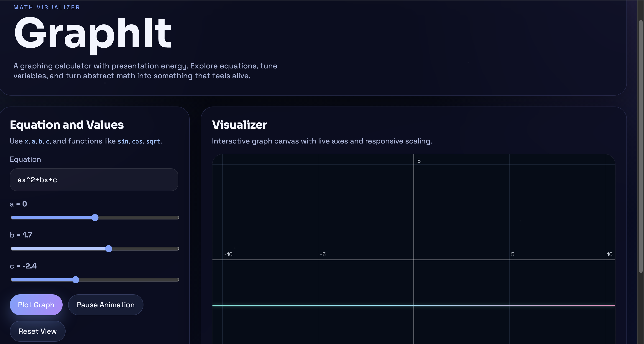644x344 pixels.
Task: Click the 5 label on the y-axis
Action: (419, 161)
